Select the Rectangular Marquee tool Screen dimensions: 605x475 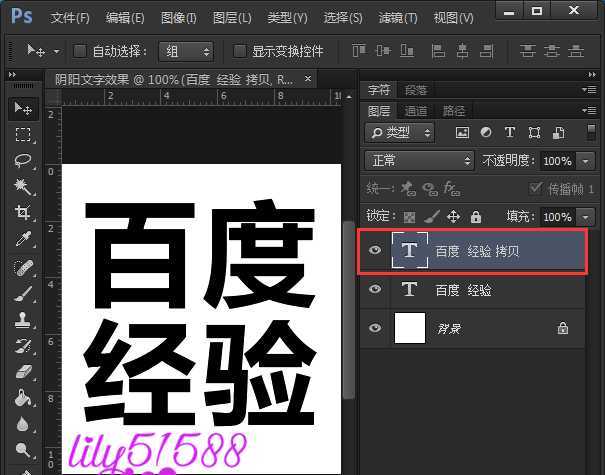coord(23,134)
